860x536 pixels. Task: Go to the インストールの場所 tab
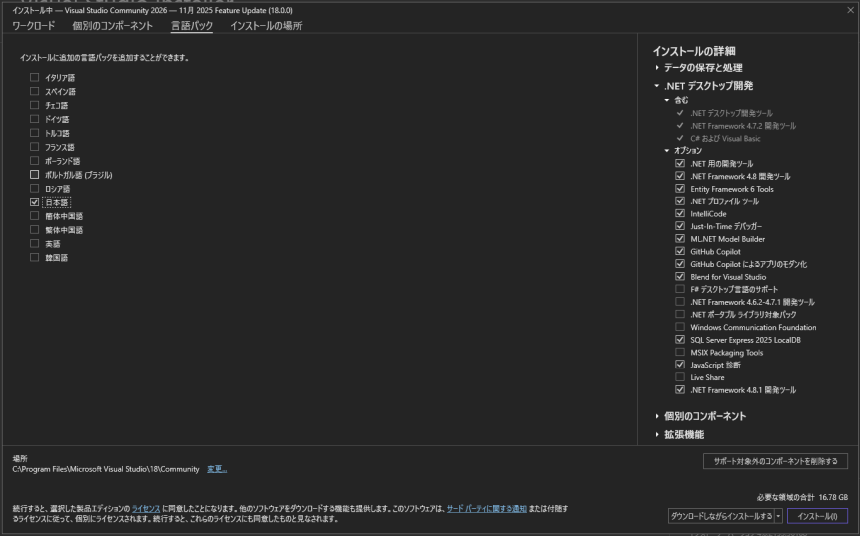pyautogui.click(x=266, y=26)
